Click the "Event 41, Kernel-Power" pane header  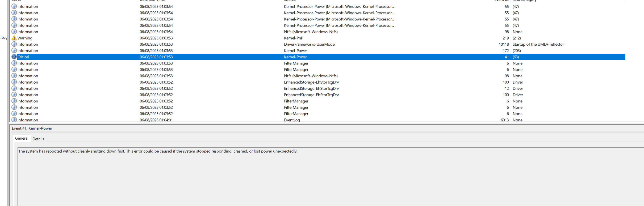[x=32, y=128]
